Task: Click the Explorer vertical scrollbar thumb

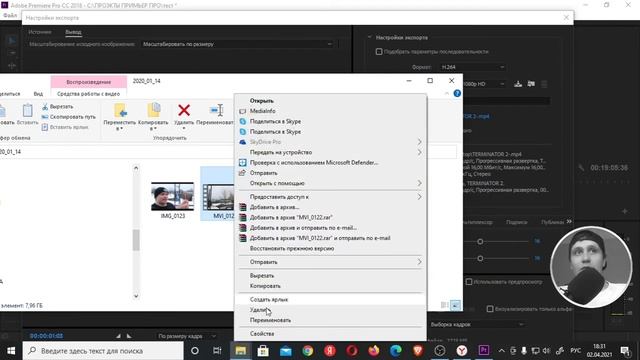Action: [x=136, y=240]
